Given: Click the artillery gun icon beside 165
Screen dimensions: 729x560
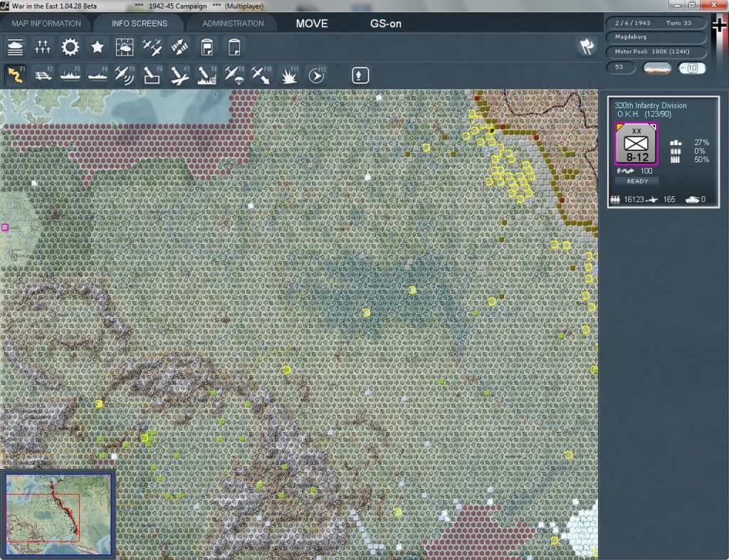Looking at the screenshot, I should pyautogui.click(x=652, y=200).
